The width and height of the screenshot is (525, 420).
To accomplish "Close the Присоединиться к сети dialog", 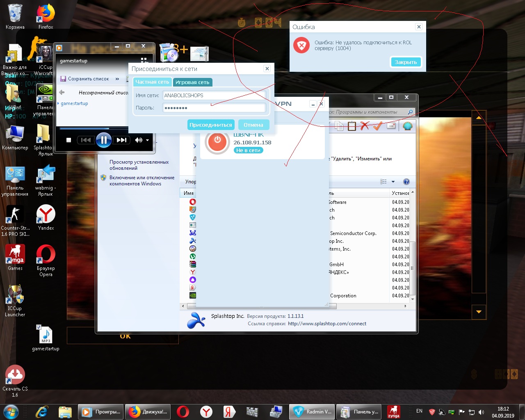I will tap(267, 68).
